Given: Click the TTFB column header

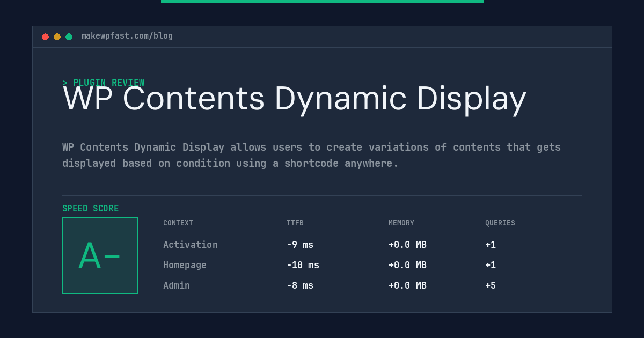Looking at the screenshot, I should (295, 223).
